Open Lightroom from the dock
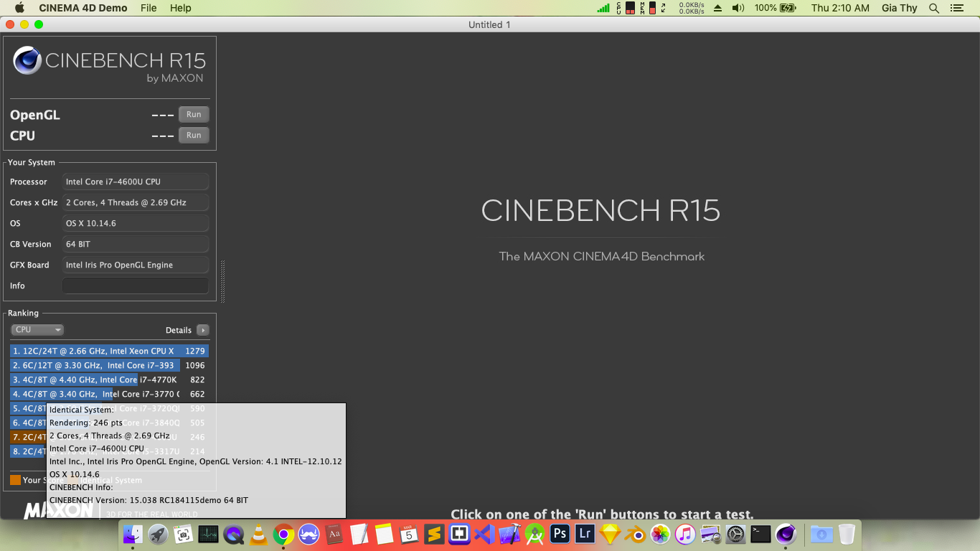This screenshot has width=980, height=551. (x=585, y=534)
